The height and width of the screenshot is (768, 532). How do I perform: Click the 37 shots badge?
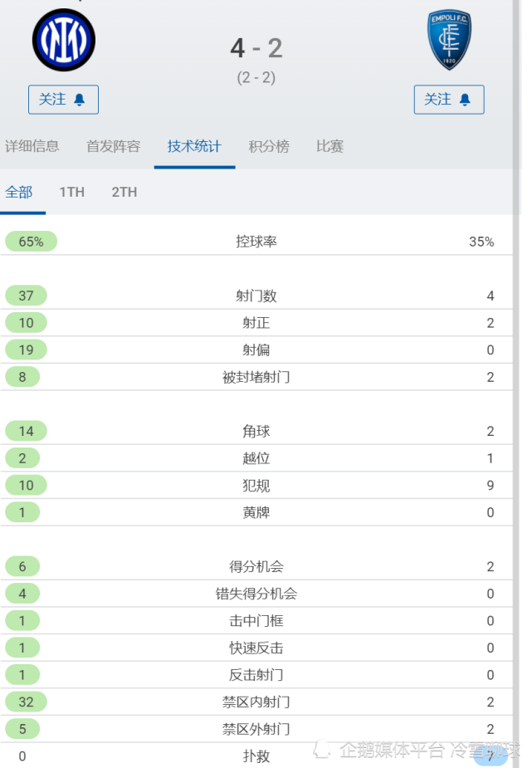pyautogui.click(x=26, y=296)
